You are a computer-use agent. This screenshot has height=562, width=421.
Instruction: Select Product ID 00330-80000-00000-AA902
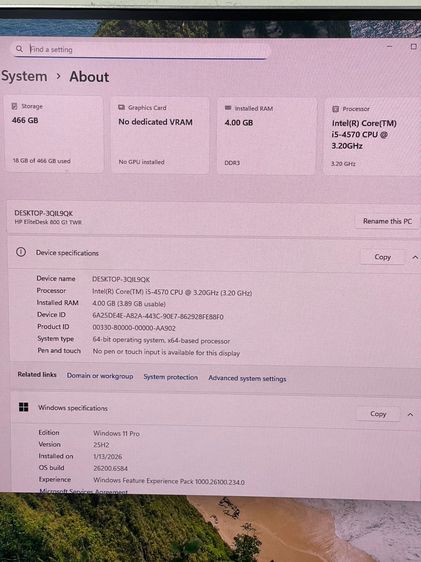pyautogui.click(x=134, y=328)
